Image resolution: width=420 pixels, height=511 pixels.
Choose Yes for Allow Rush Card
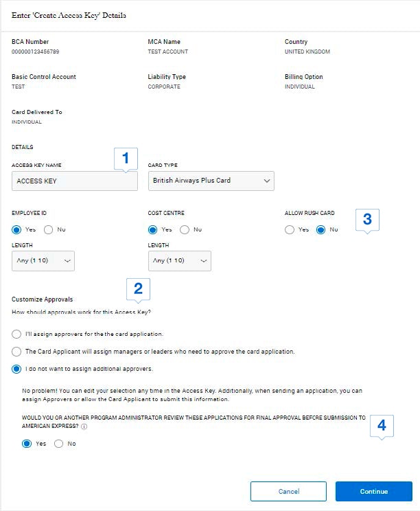pyautogui.click(x=290, y=229)
